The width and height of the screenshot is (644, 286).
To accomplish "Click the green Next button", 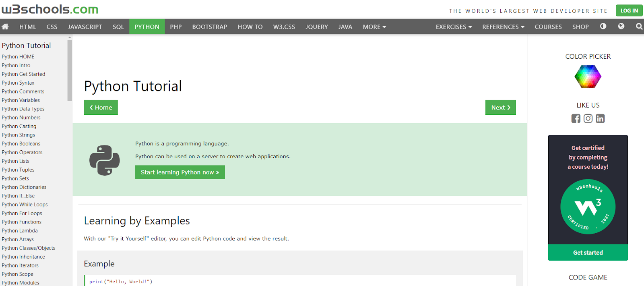I will [500, 108].
